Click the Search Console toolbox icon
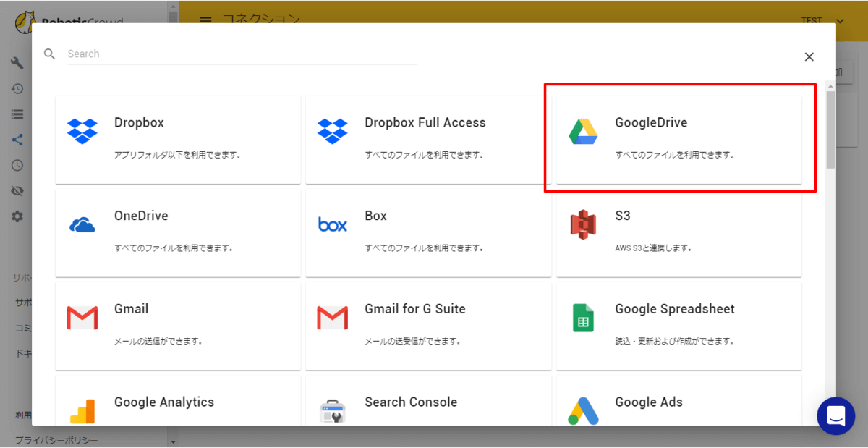The height and width of the screenshot is (448, 868). (x=333, y=411)
